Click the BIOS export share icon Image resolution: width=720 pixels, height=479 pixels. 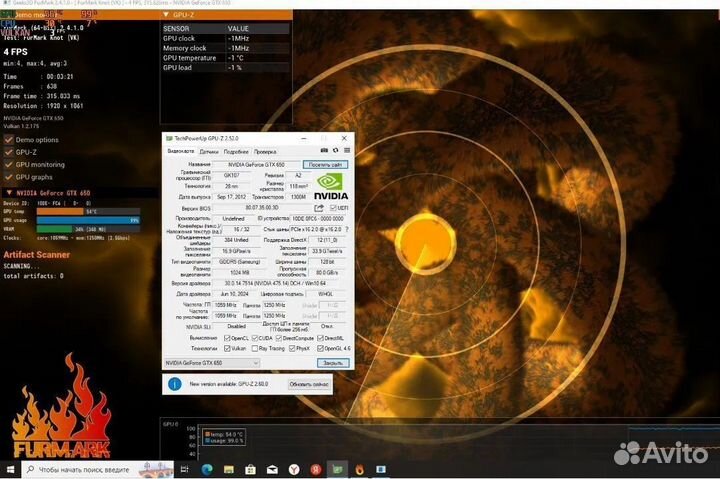(x=319, y=208)
